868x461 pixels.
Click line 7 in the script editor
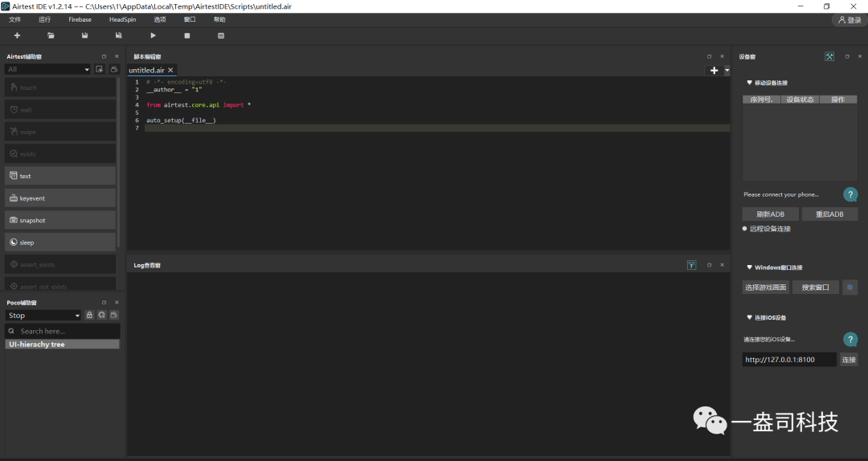point(437,128)
